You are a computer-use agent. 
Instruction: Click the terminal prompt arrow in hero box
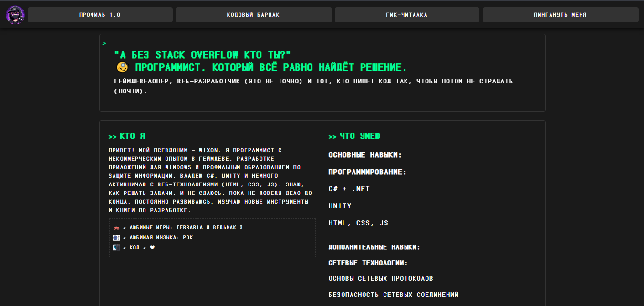coord(104,43)
